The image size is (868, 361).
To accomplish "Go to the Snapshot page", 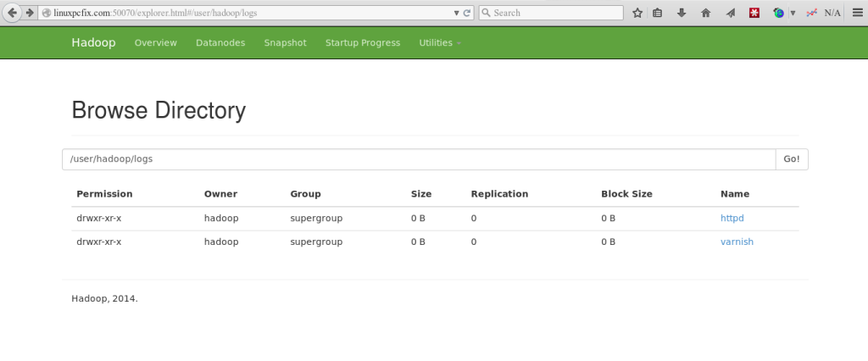I will pos(285,43).
